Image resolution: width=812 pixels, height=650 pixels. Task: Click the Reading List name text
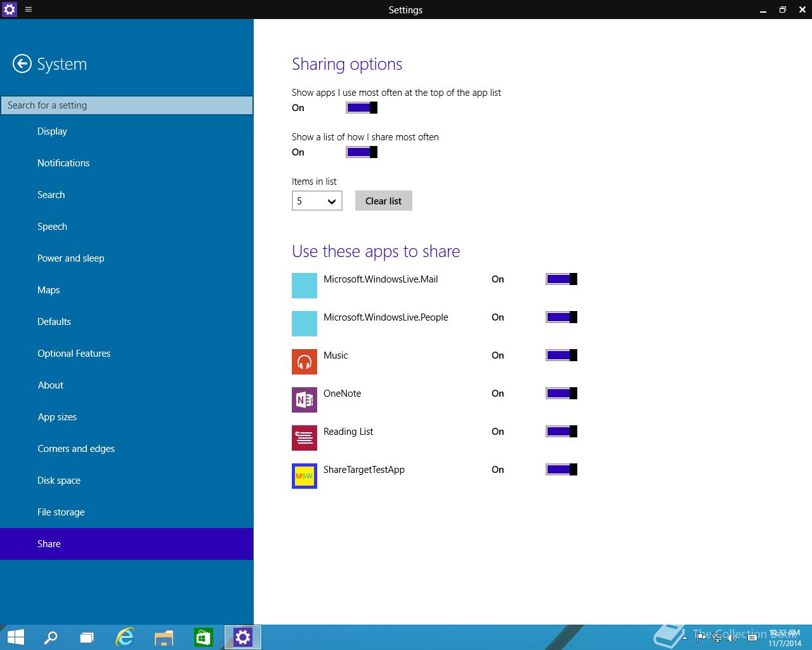348,432
